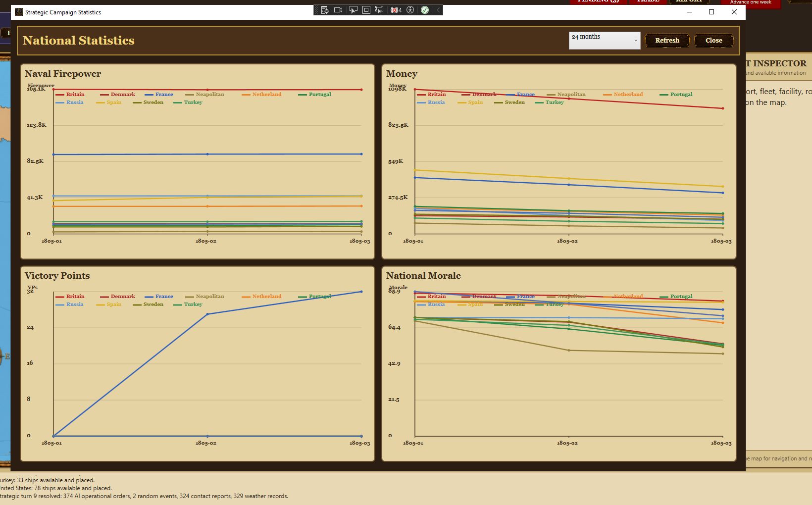Click Neapolitan legend in Victory Points chart

(204, 297)
